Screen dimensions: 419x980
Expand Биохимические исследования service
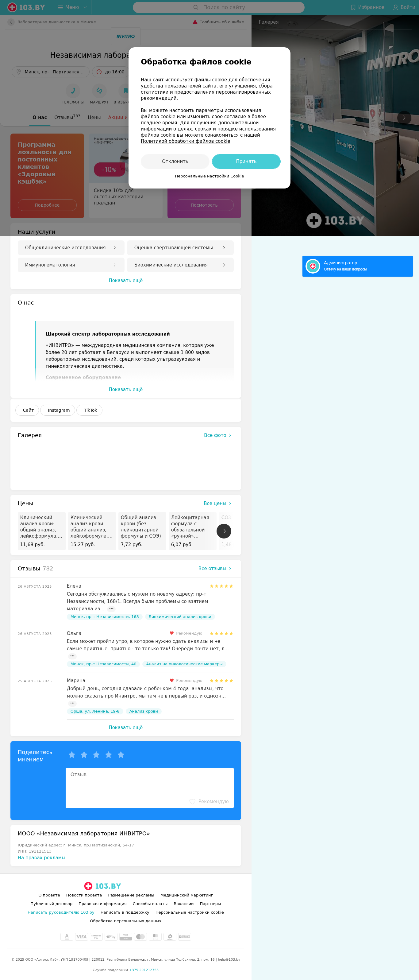click(180, 265)
